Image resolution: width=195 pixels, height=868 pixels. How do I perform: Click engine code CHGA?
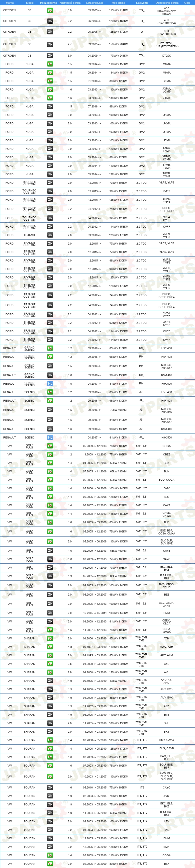(166, 446)
